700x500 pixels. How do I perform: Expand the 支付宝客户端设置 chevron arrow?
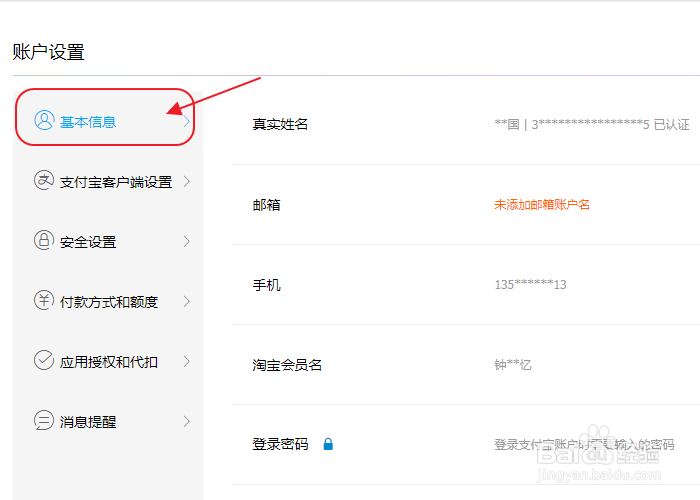187,181
